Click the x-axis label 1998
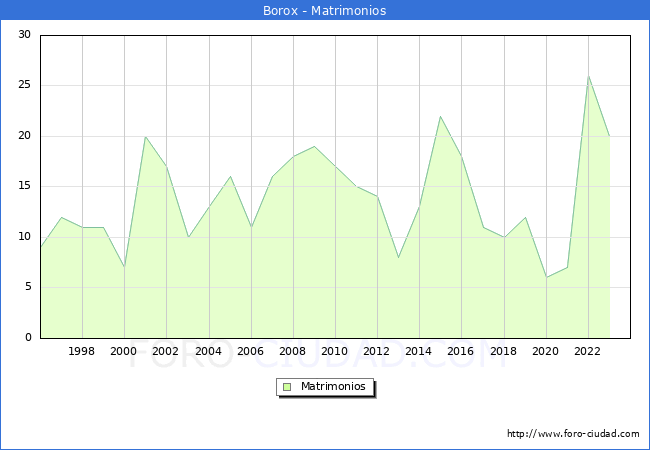The width and height of the screenshot is (650, 450). click(x=81, y=351)
